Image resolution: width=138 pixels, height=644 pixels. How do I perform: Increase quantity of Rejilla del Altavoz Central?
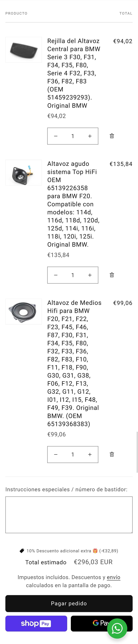pyautogui.click(x=90, y=136)
